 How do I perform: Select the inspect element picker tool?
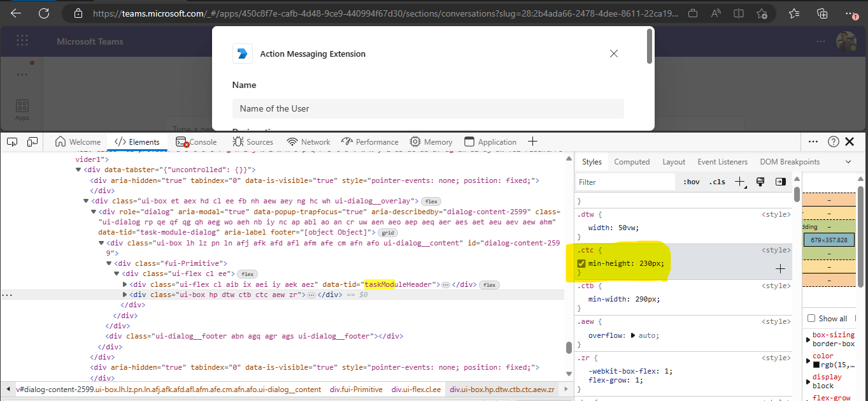tap(11, 142)
